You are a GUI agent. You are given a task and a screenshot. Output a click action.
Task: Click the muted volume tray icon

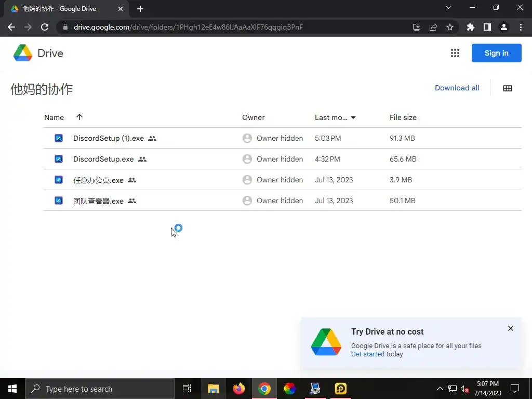[464, 389]
